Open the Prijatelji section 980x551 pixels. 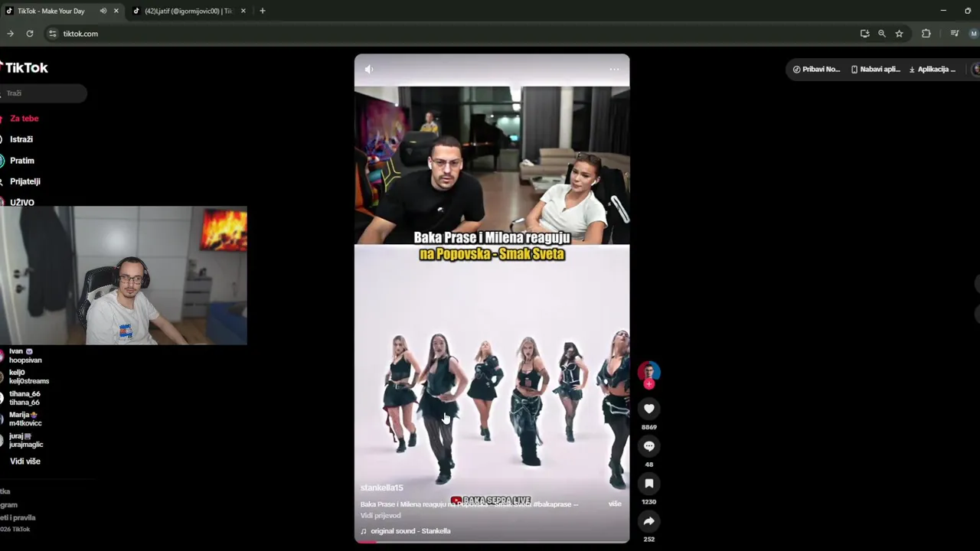24,181
